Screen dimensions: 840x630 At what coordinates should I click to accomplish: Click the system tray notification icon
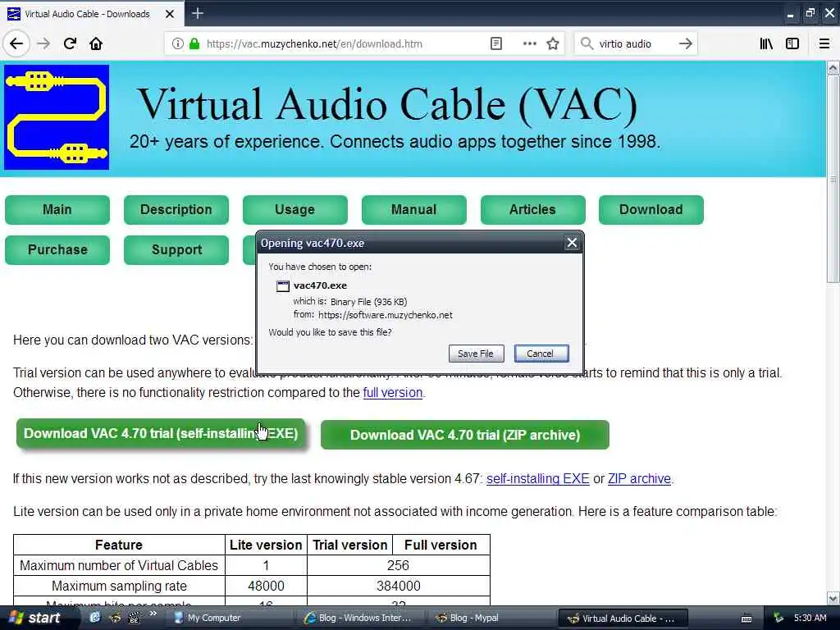coord(778,619)
